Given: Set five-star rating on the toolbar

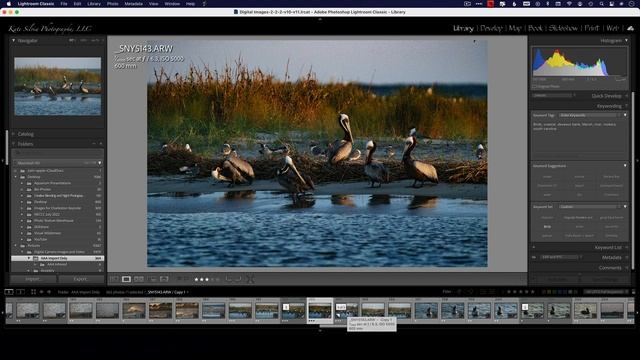Looking at the screenshot, I should [x=218, y=280].
